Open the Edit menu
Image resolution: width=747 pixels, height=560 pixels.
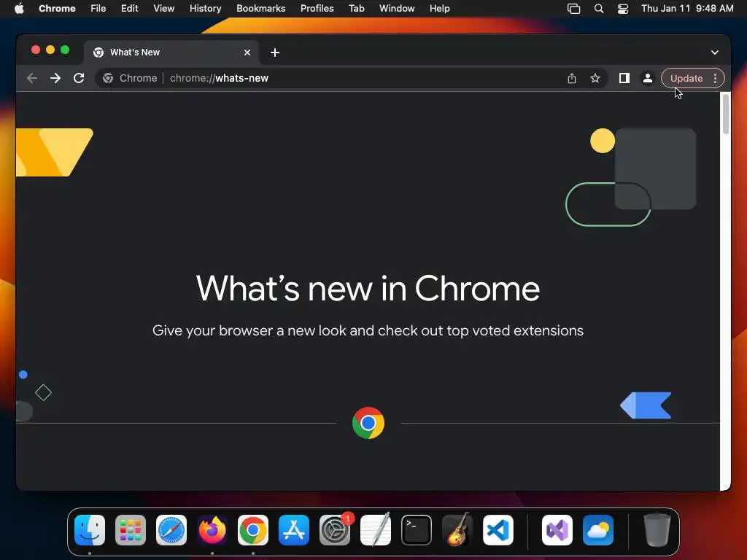pyautogui.click(x=130, y=9)
